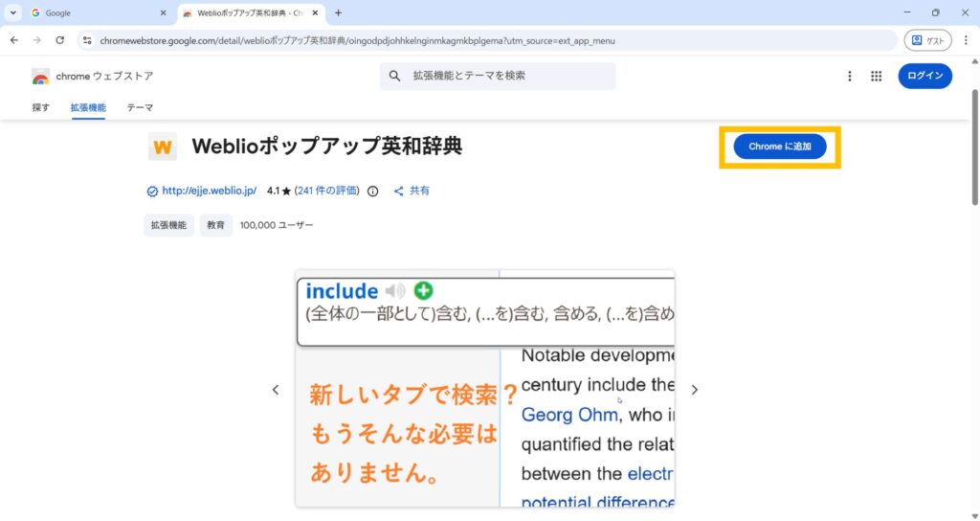The width and height of the screenshot is (980, 521).
Task: Go back using the browser back arrow
Action: coord(14,40)
